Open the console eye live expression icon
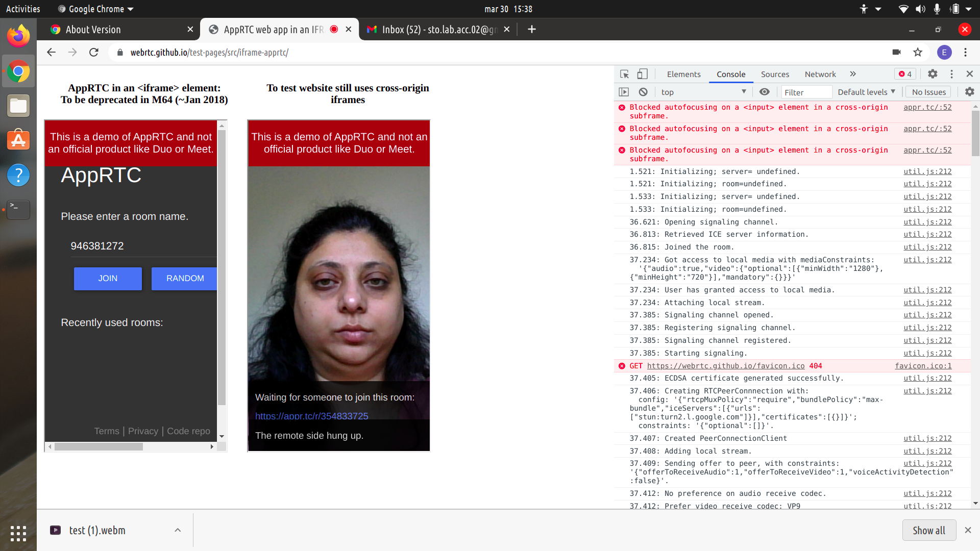 764,92
